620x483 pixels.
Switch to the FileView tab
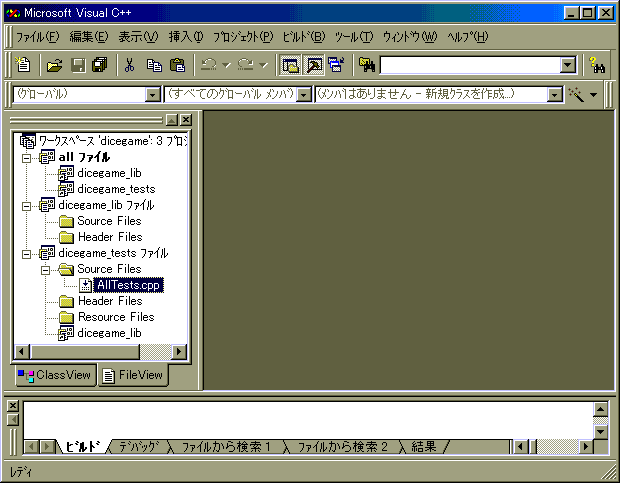tap(133, 375)
